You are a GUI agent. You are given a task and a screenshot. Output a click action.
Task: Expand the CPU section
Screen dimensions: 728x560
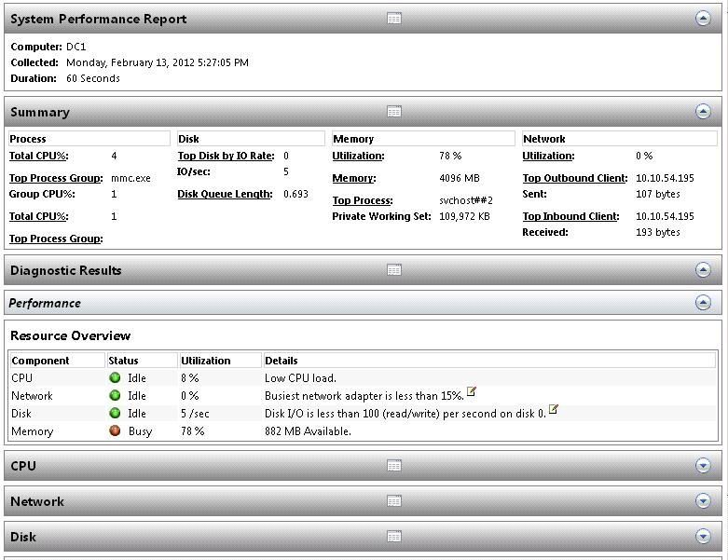click(703, 465)
